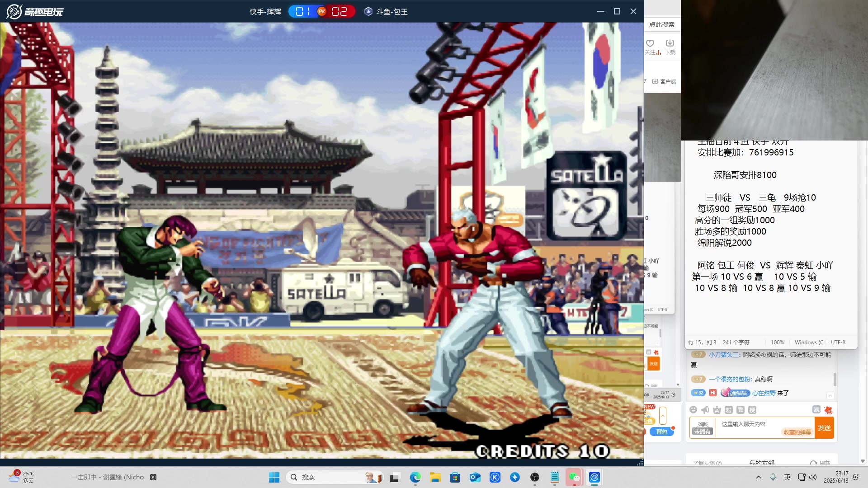Click the Notepad zoom level 100%
Viewport: 868px width, 488px height.
[778, 343]
